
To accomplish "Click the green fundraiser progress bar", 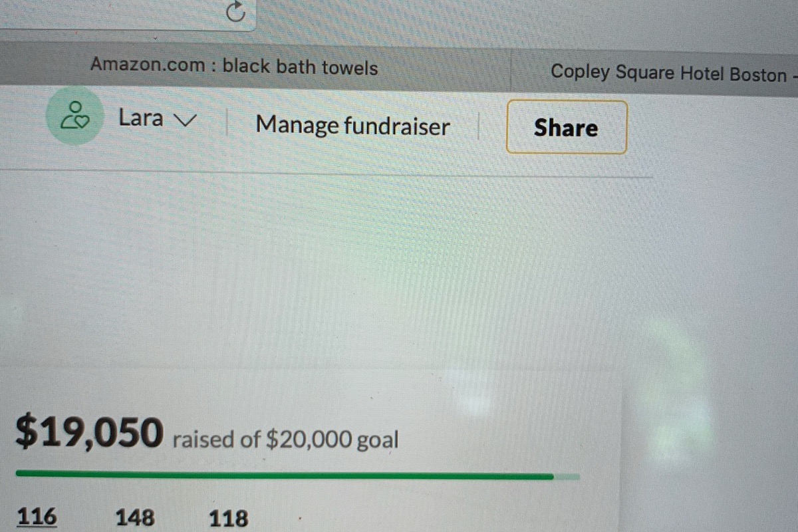I will pyautogui.click(x=284, y=475).
